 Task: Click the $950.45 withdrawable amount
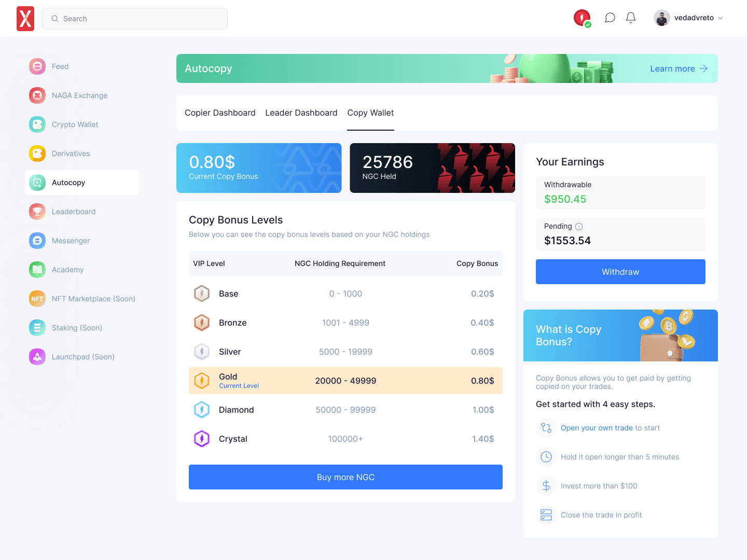click(565, 199)
